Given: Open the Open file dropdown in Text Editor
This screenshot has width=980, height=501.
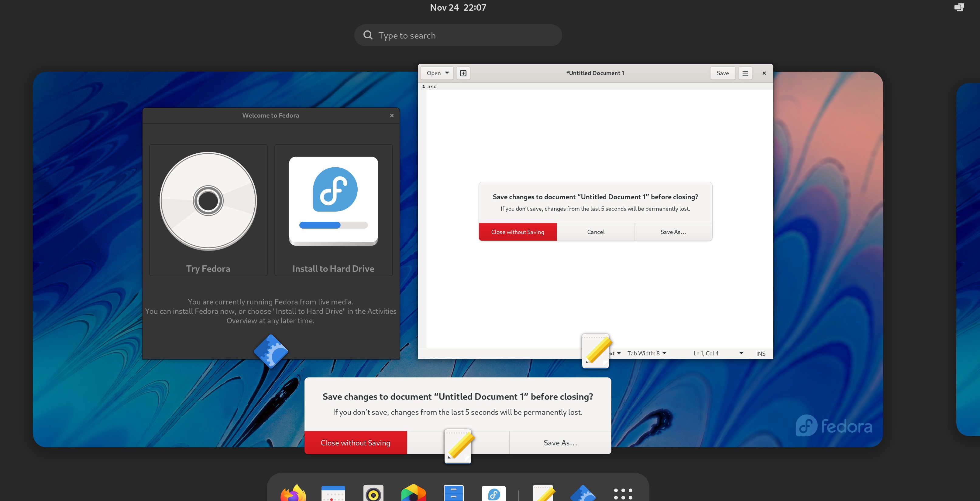Looking at the screenshot, I should [436, 73].
